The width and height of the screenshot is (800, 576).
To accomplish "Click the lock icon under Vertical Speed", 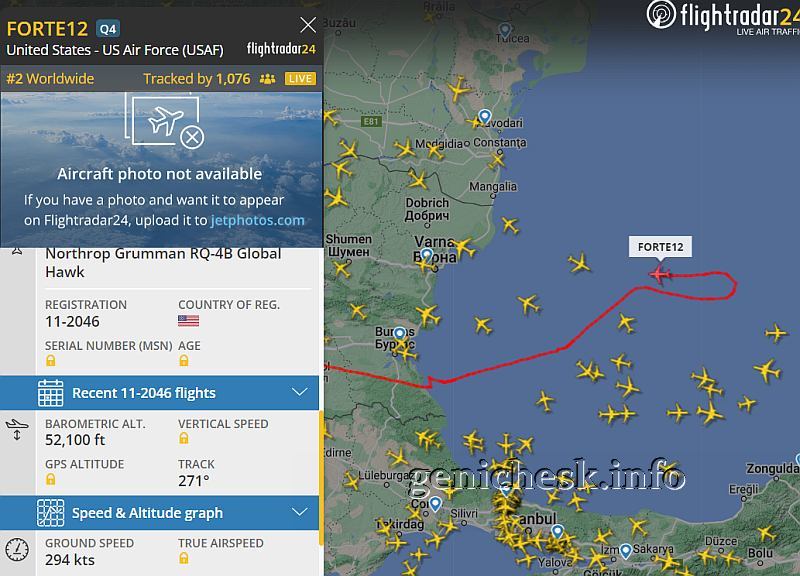I will [184, 438].
